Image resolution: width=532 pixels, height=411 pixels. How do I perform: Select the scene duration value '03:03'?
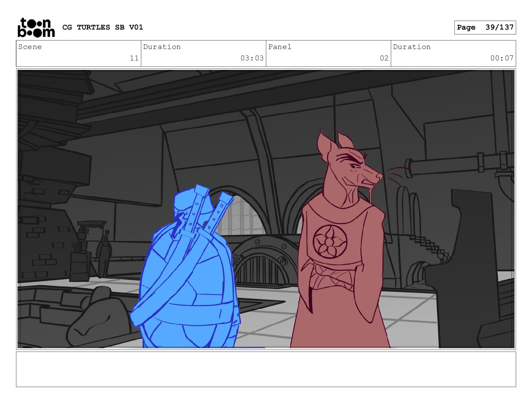point(252,58)
